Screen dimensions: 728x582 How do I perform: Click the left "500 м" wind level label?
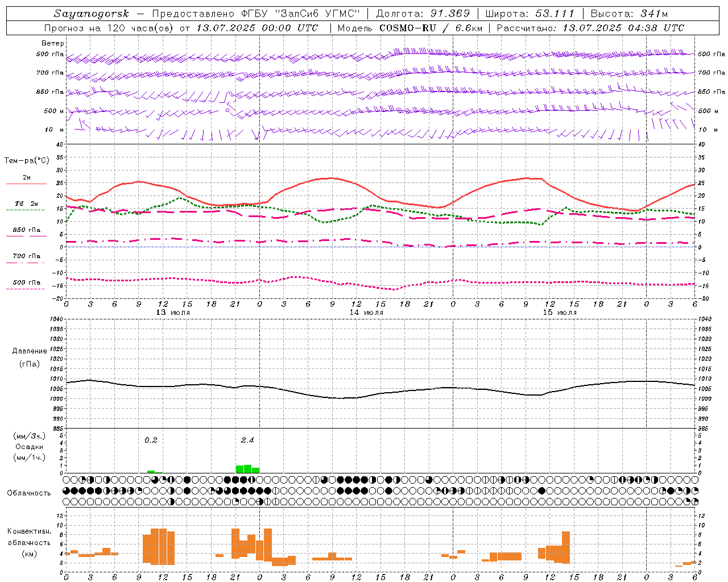(55, 111)
